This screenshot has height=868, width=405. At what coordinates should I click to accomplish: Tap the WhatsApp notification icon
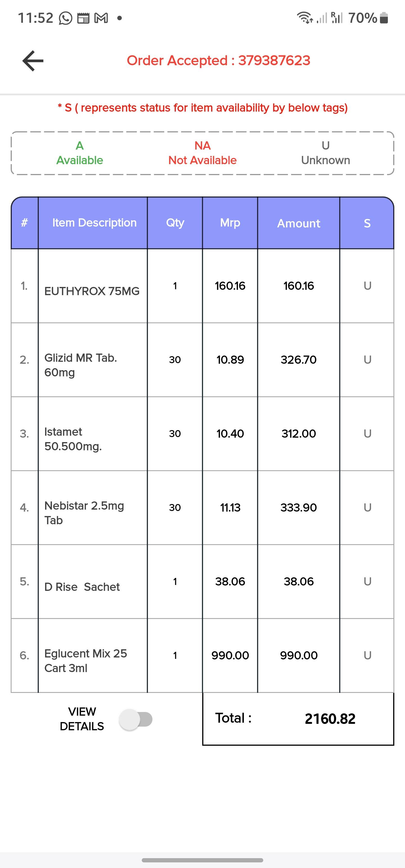point(66,18)
